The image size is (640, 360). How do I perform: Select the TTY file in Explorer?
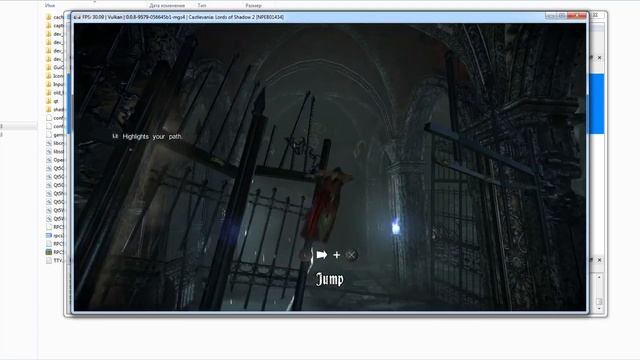(x=55, y=260)
